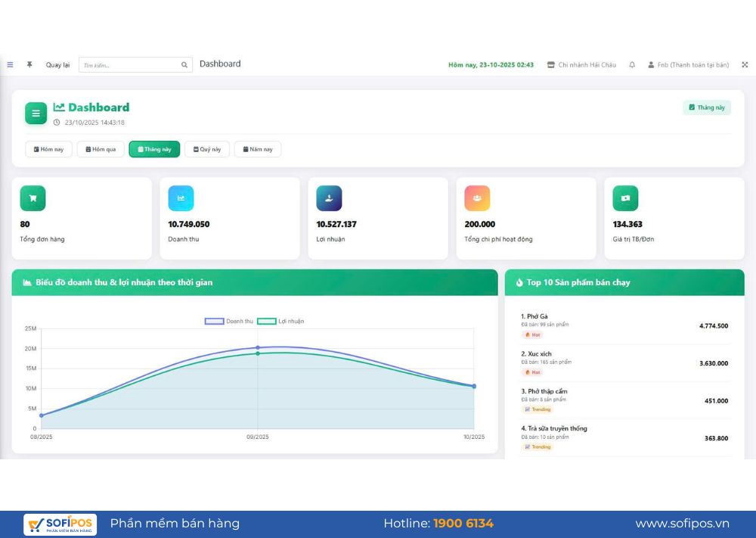The width and height of the screenshot is (756, 538).
Task: Select the Năm nay filter tab
Action: (x=258, y=149)
